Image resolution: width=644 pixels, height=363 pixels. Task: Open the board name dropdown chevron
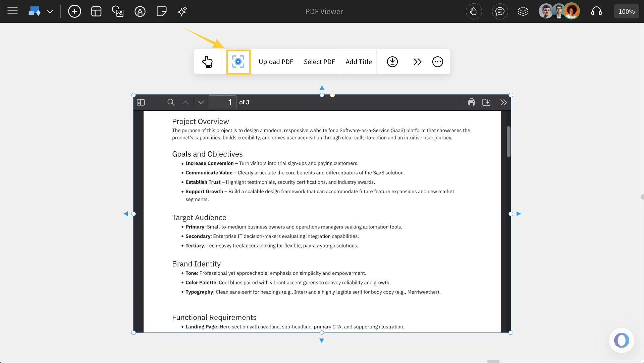click(x=50, y=11)
